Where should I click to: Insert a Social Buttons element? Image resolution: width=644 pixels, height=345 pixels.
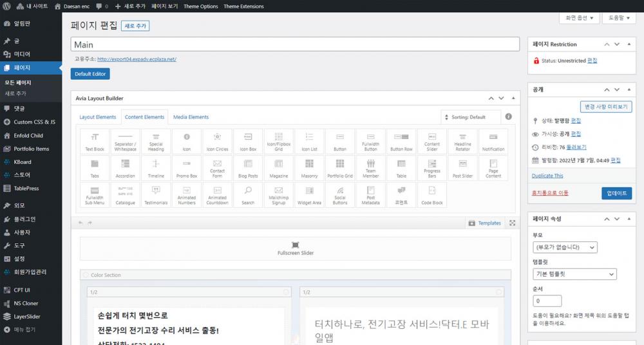click(x=340, y=195)
